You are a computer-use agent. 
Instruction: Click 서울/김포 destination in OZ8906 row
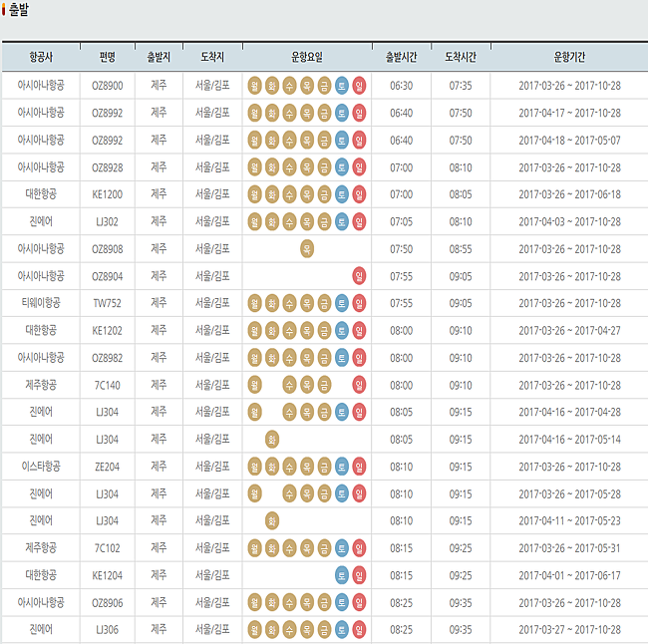pos(212,602)
